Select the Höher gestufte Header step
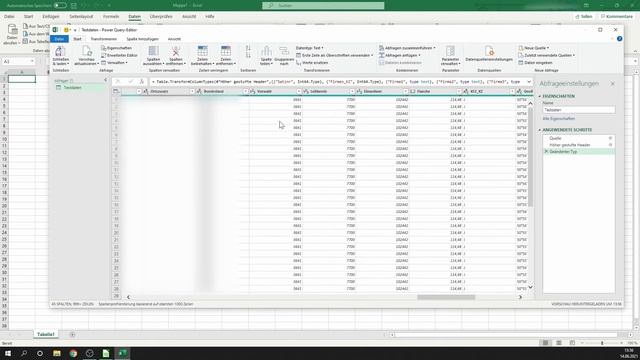Screen dimensions: 640x360 (579, 145)
